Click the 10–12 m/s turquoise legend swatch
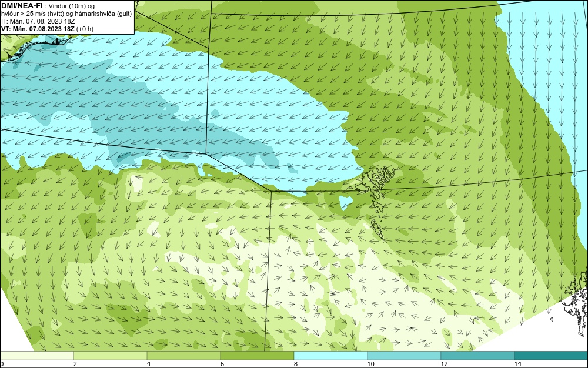Image resolution: width=588 pixels, height=368 pixels. [404, 356]
